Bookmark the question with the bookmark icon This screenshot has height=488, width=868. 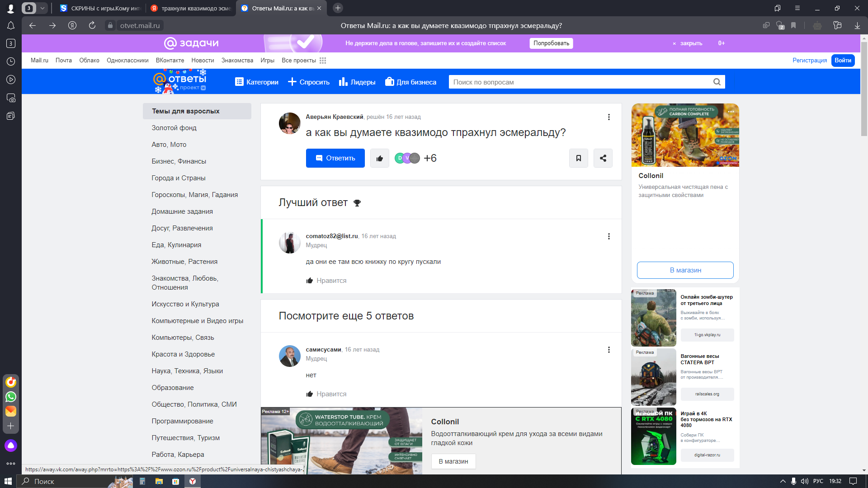(578, 158)
